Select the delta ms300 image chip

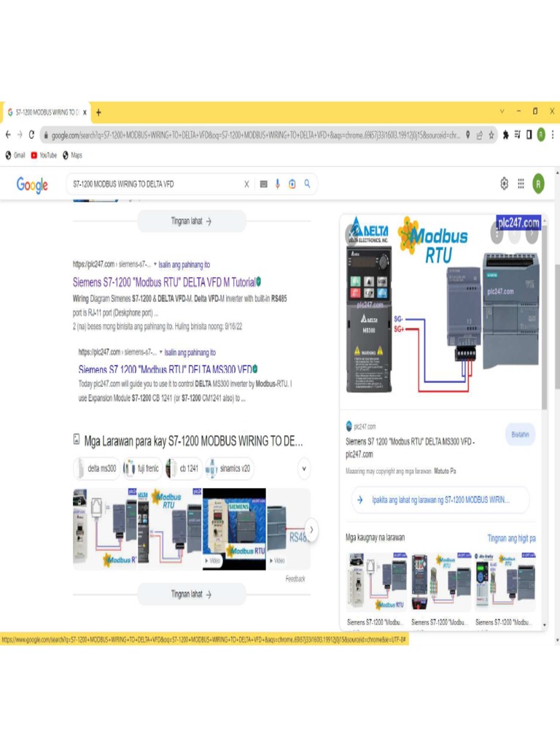pyautogui.click(x=96, y=468)
